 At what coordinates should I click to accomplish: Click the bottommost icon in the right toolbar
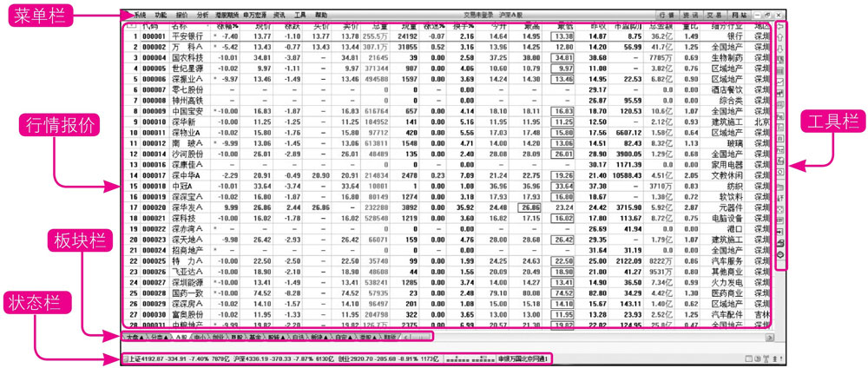[779, 254]
